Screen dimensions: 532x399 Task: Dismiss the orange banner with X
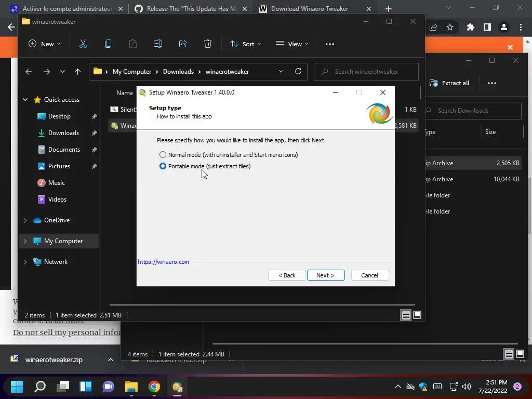tap(510, 47)
